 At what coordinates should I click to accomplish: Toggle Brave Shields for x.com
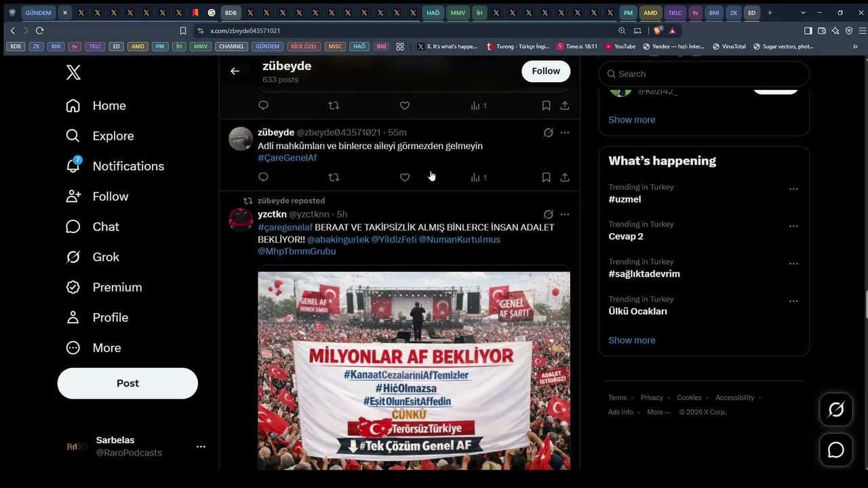tap(658, 30)
